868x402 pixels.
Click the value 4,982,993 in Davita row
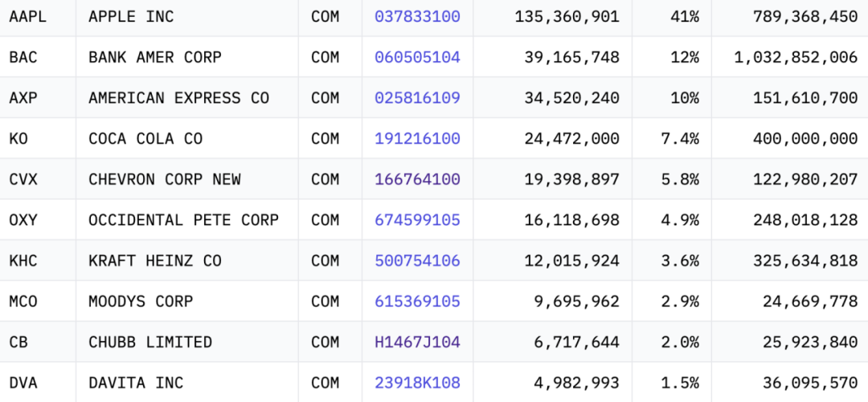pos(576,384)
